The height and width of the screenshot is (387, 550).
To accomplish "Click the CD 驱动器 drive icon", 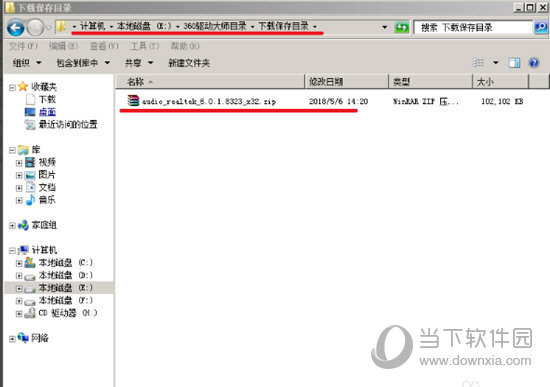I will click(30, 313).
